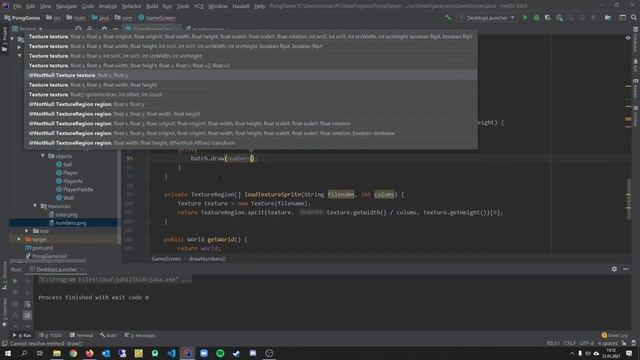Switch to the Terminal tool window tab
Screen dimensions: 640x360
point(82,336)
